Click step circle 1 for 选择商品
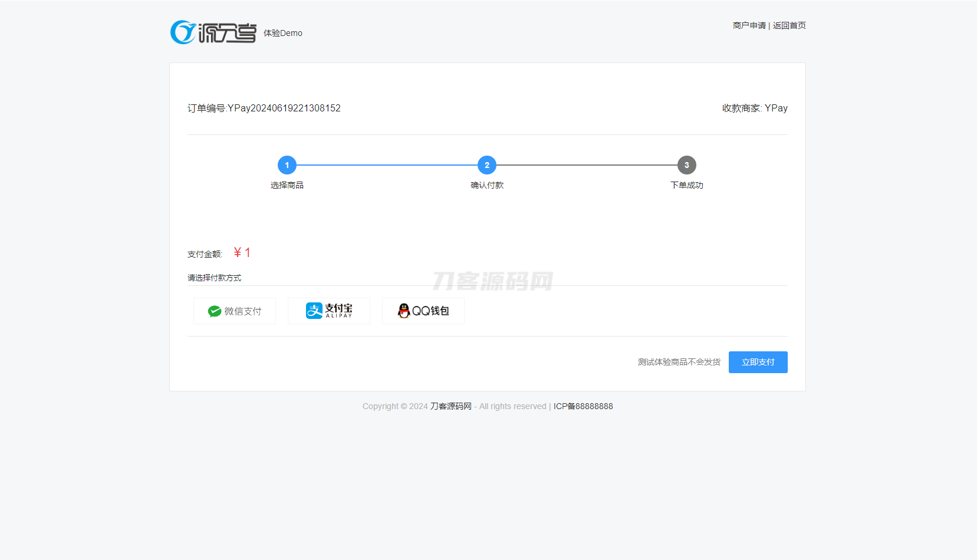 point(287,165)
